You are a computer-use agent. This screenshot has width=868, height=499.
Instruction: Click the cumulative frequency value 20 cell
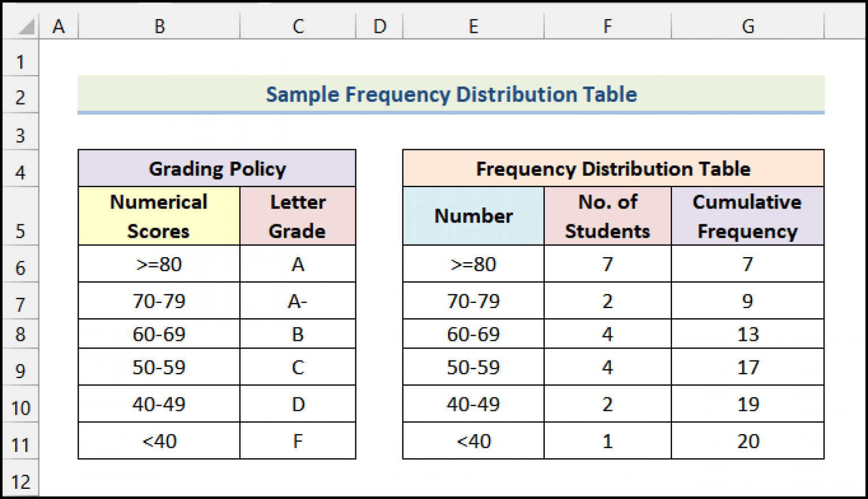747,441
